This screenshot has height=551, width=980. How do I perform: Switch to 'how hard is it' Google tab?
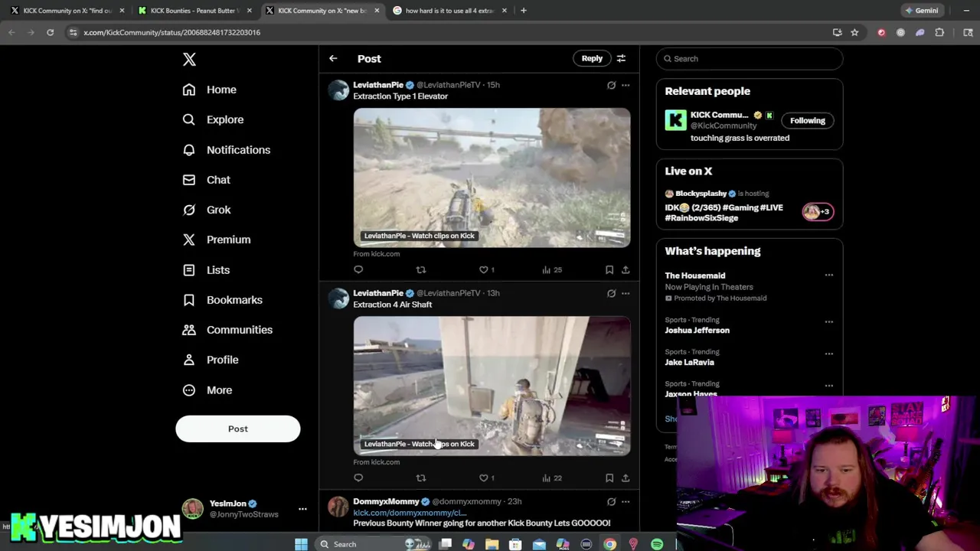(x=449, y=11)
